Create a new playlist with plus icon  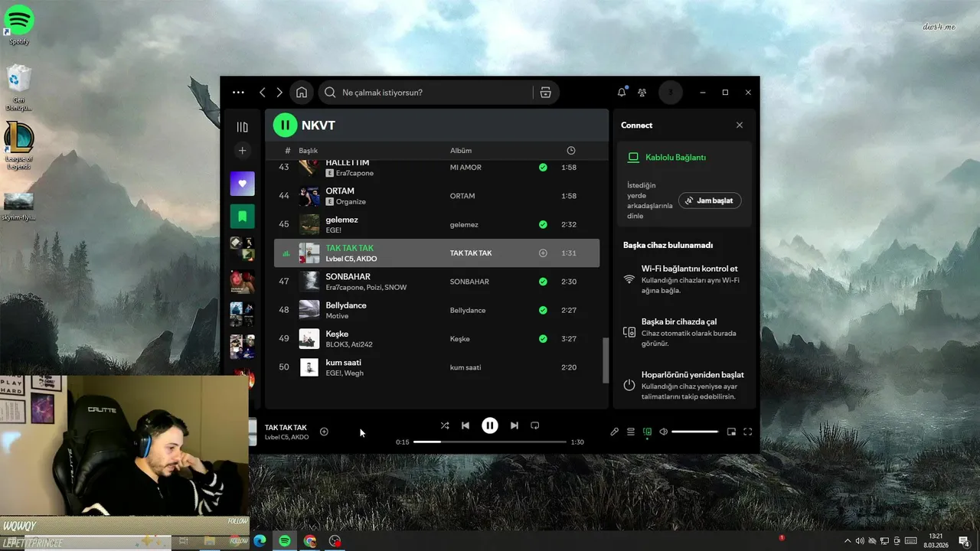(242, 151)
